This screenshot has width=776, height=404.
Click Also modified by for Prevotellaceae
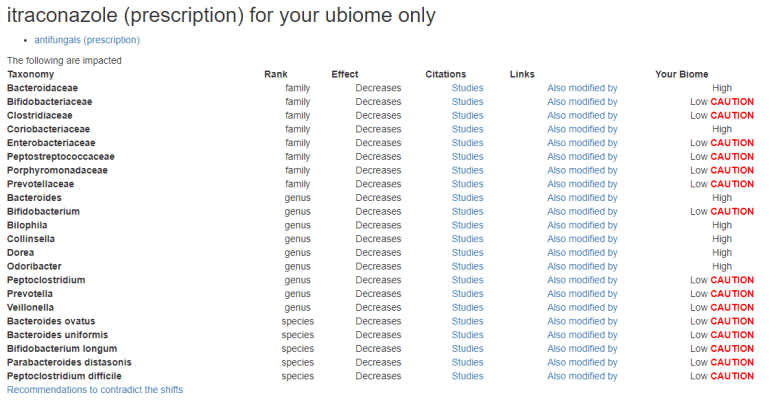582,184
